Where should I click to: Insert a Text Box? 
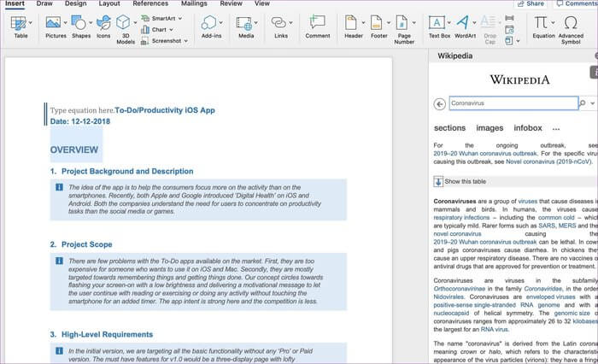pyautogui.click(x=437, y=26)
